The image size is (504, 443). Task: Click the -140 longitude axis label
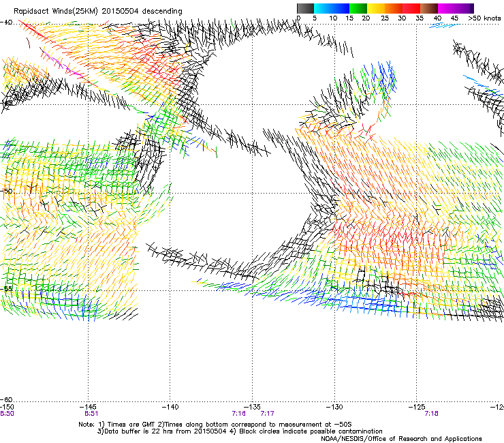click(170, 407)
